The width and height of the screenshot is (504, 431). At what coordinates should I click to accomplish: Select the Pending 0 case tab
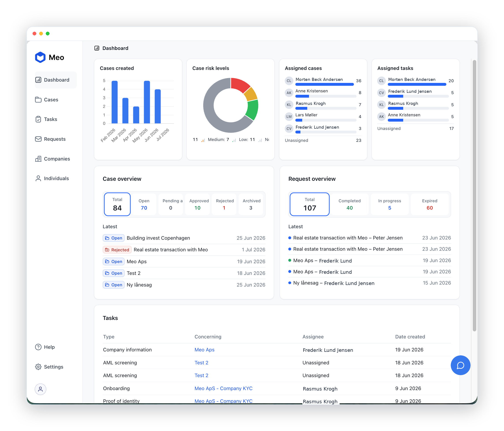click(x=171, y=204)
